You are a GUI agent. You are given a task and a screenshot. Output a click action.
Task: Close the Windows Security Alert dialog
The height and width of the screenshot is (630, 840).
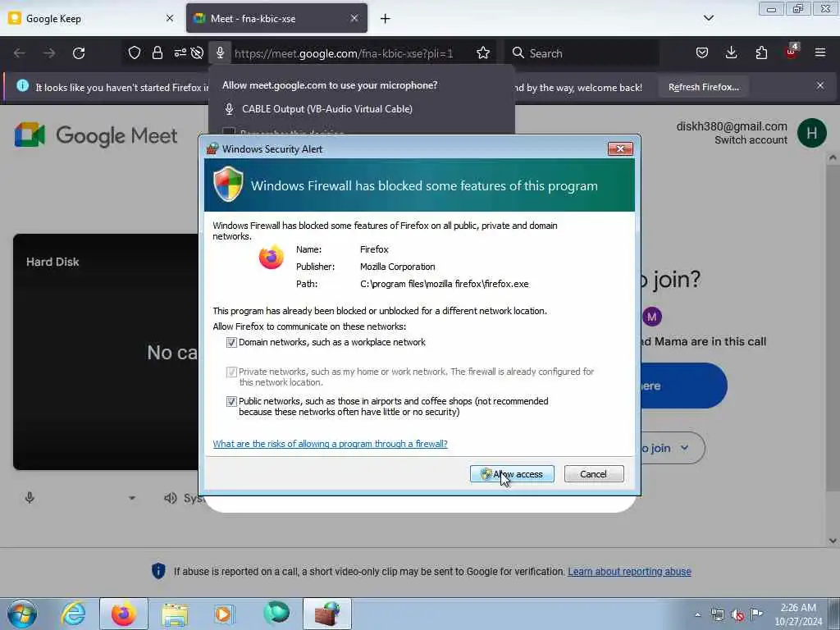[620, 149]
